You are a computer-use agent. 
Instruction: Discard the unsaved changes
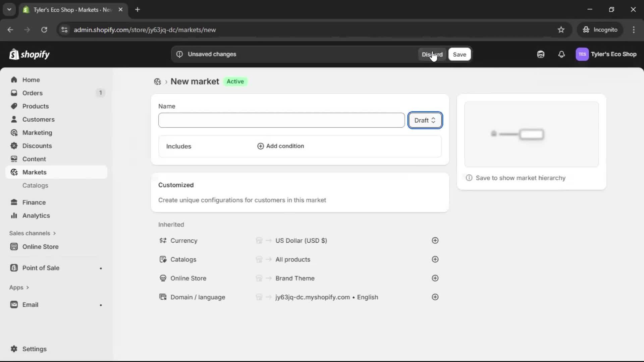(x=432, y=54)
